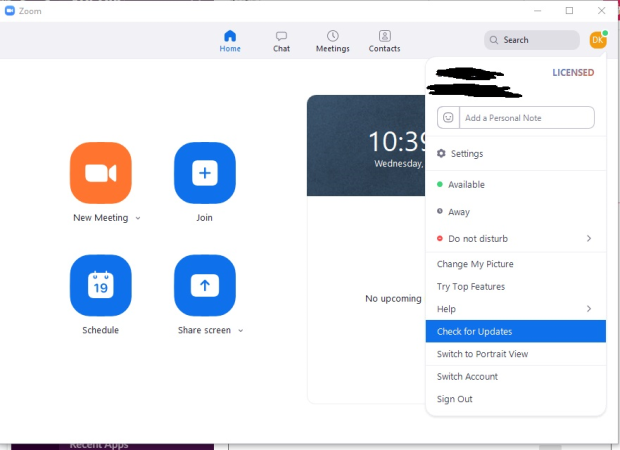This screenshot has width=620, height=450.
Task: Click the Share screen arrow icon
Action: click(x=205, y=285)
